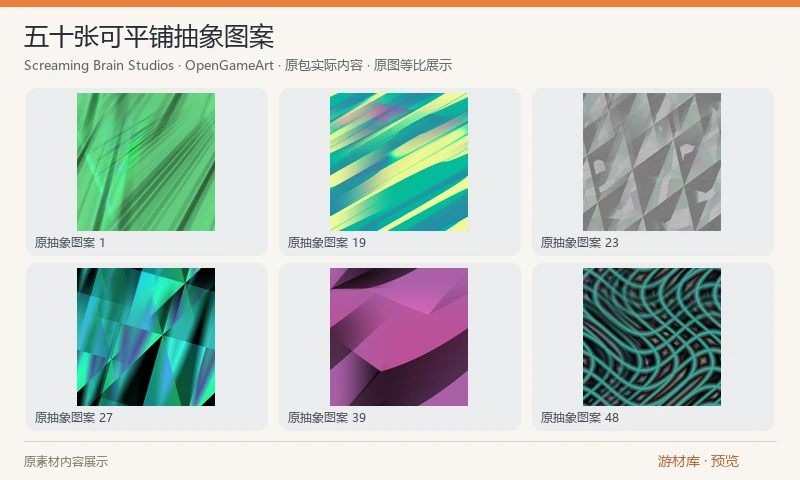
Task: Click the caption text 原抽象图案 19
Action: pyautogui.click(x=327, y=243)
